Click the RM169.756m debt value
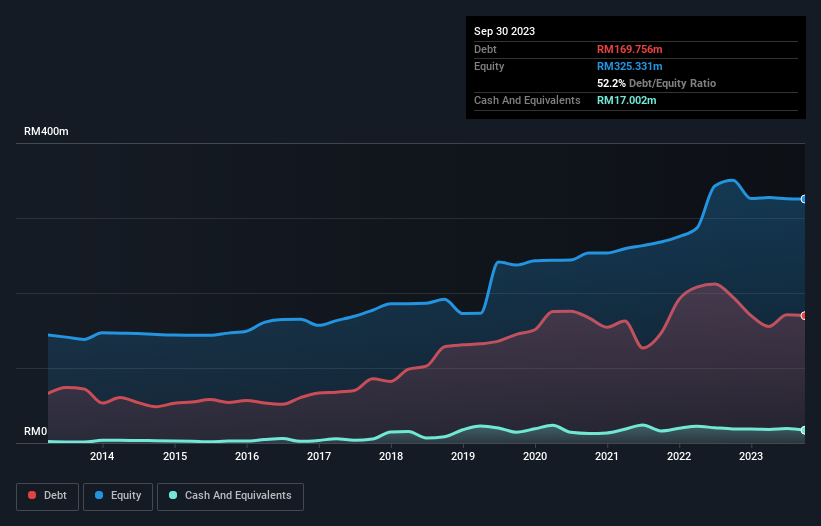The image size is (821, 526). pos(629,49)
